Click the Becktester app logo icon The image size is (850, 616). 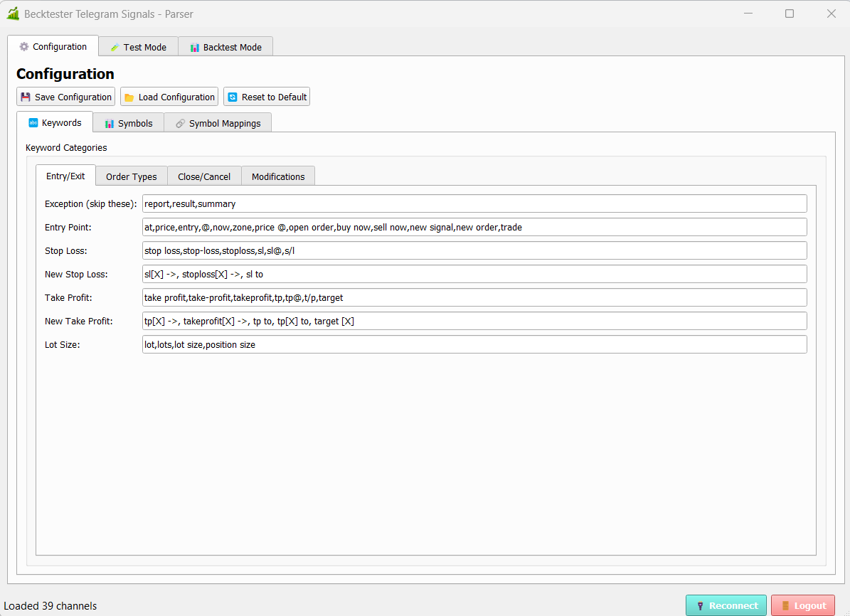(x=13, y=14)
